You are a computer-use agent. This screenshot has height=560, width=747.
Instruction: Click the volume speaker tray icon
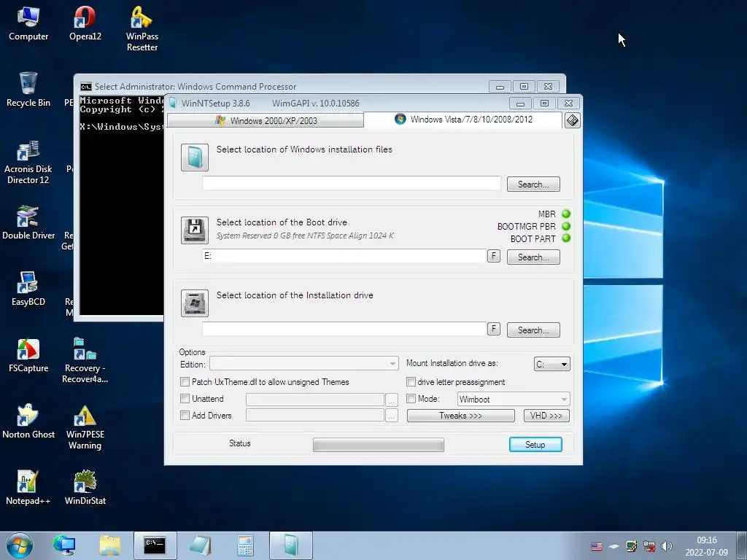(667, 546)
